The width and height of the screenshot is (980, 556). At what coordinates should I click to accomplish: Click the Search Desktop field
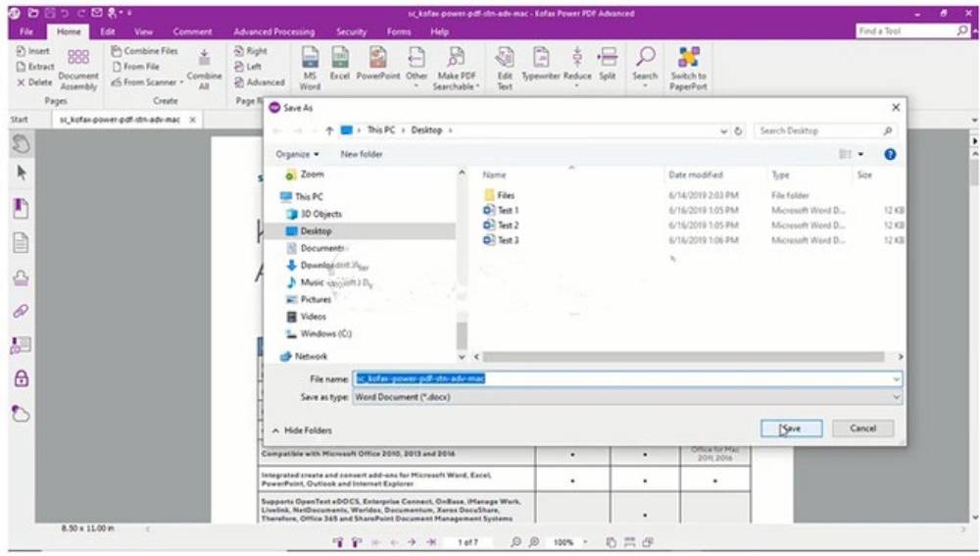pos(824,130)
